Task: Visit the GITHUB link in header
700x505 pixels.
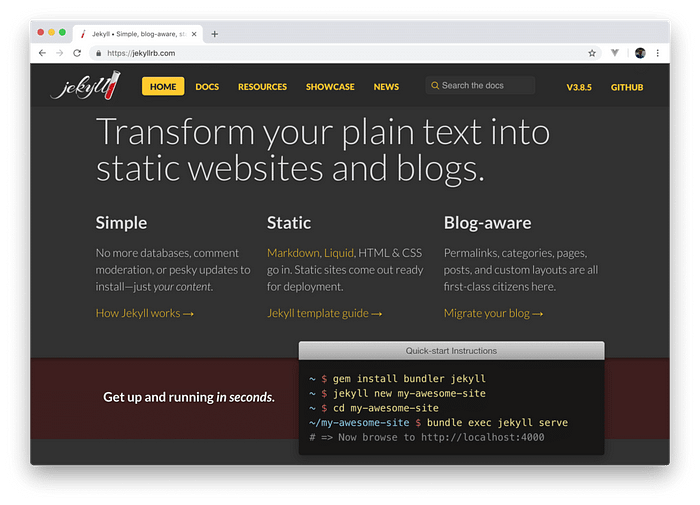Action: (x=627, y=88)
